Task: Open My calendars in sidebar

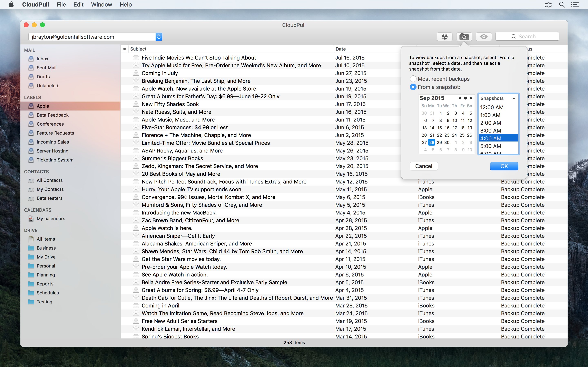Action: click(51, 219)
